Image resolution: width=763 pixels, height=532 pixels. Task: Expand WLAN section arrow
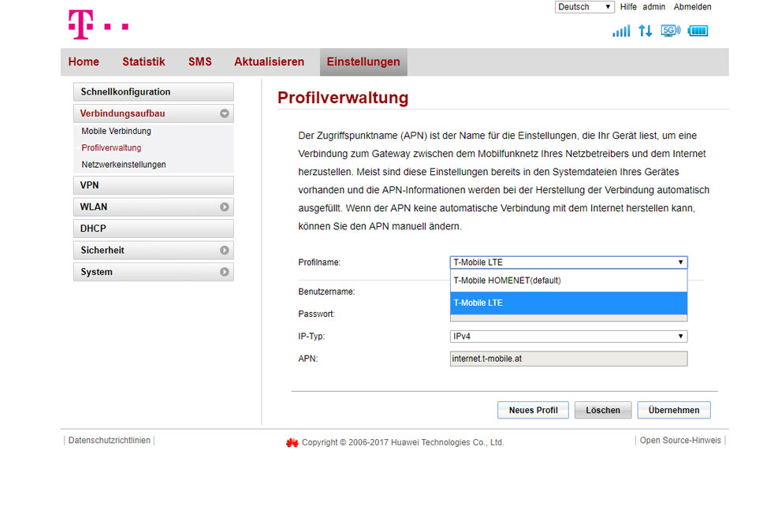tap(225, 206)
